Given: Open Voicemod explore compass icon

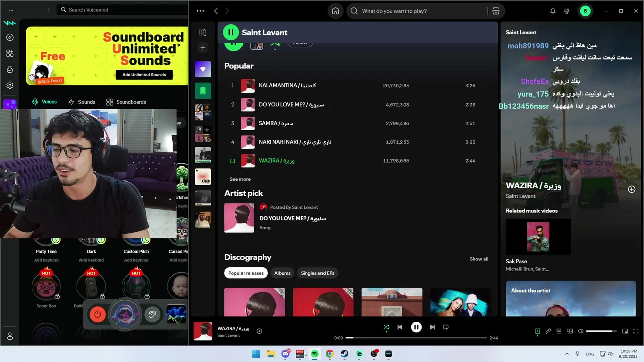Looking at the screenshot, I should (10, 37).
